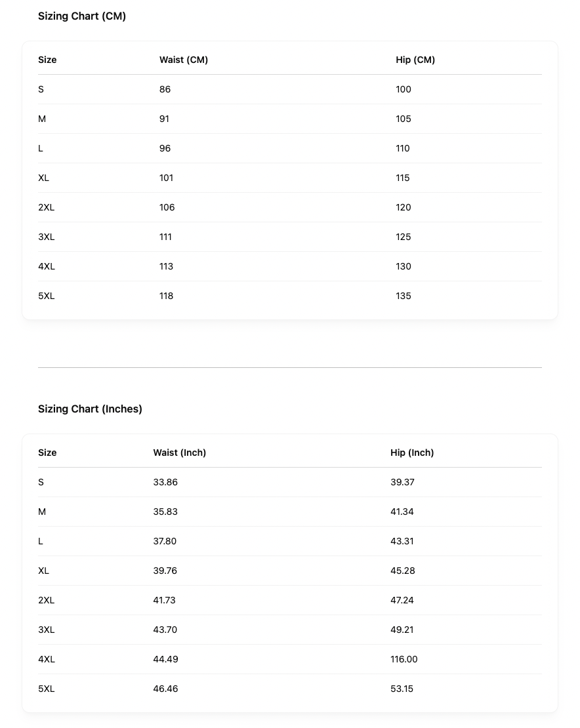Click waist value 101 for size XL
Image resolution: width=580 pixels, height=728 pixels.
[166, 178]
